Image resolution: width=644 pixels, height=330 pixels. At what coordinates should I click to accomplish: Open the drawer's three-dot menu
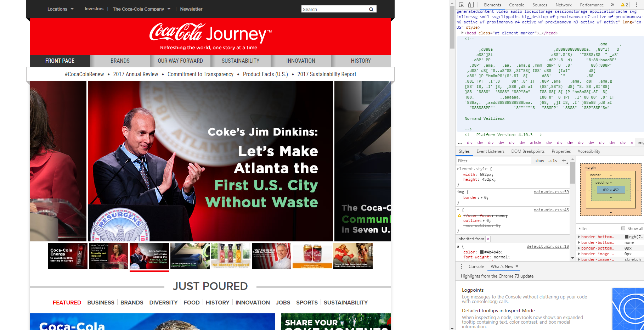461,266
